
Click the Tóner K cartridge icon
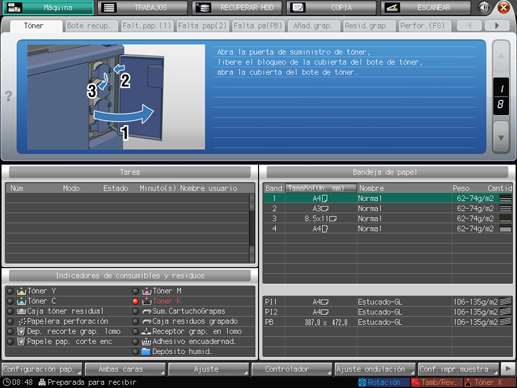[147, 301]
